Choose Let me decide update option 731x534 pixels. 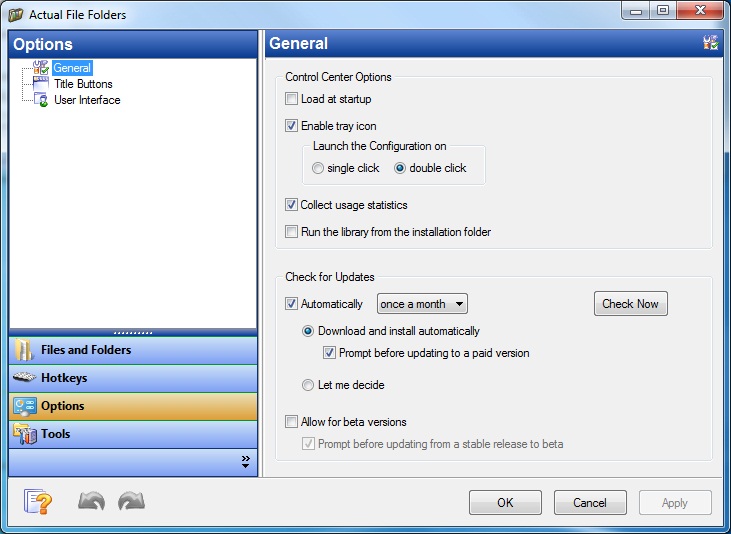[309, 385]
